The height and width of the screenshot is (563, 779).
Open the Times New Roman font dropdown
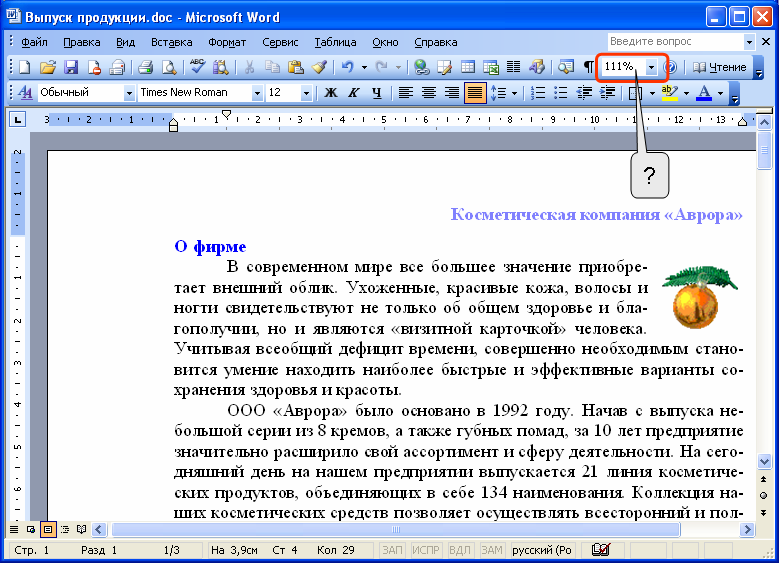point(257,93)
